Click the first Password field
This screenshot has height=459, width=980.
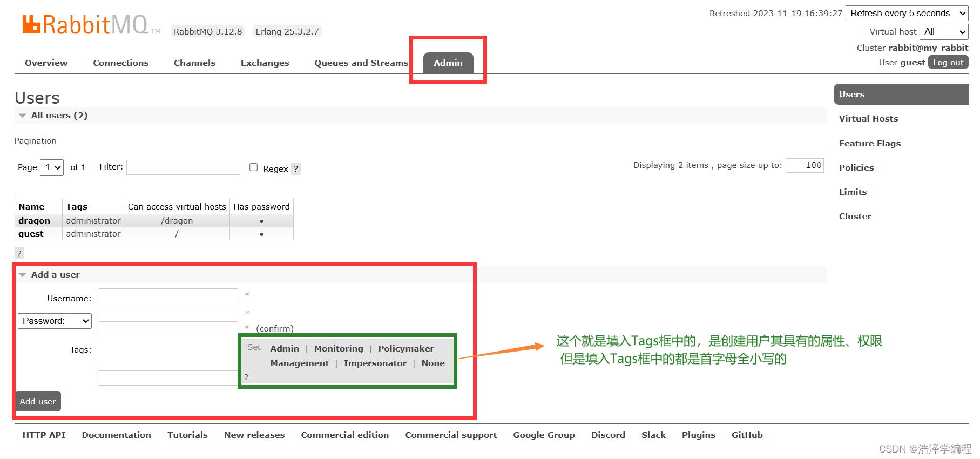tap(168, 314)
